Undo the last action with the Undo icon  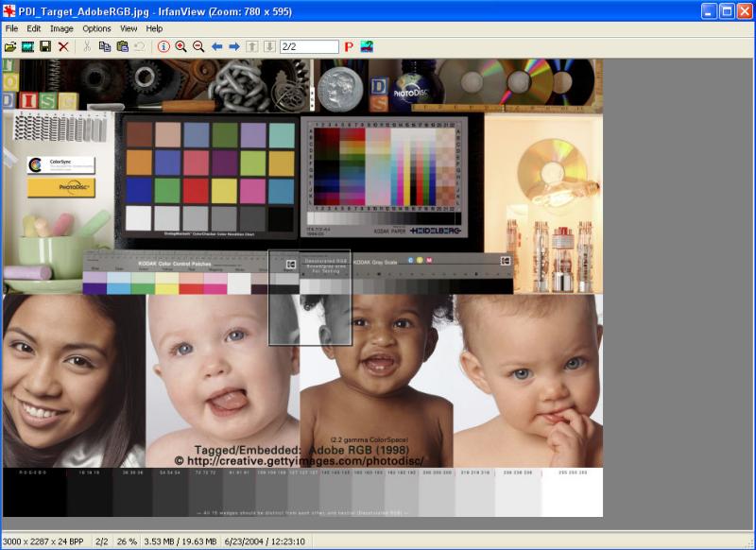coord(140,46)
